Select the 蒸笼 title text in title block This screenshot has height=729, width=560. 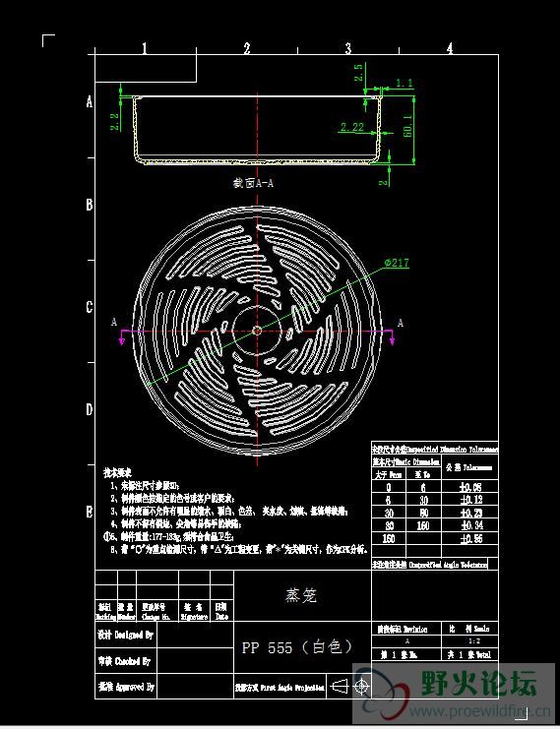point(301,595)
